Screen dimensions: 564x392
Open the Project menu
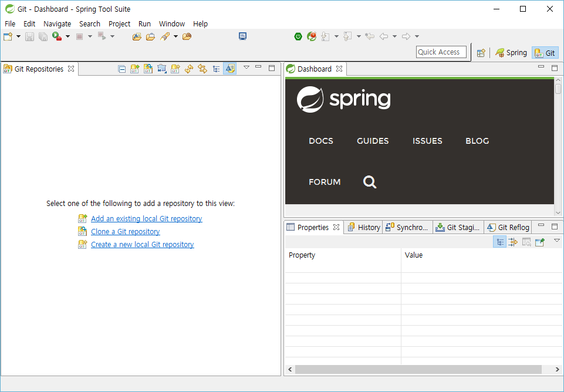119,23
